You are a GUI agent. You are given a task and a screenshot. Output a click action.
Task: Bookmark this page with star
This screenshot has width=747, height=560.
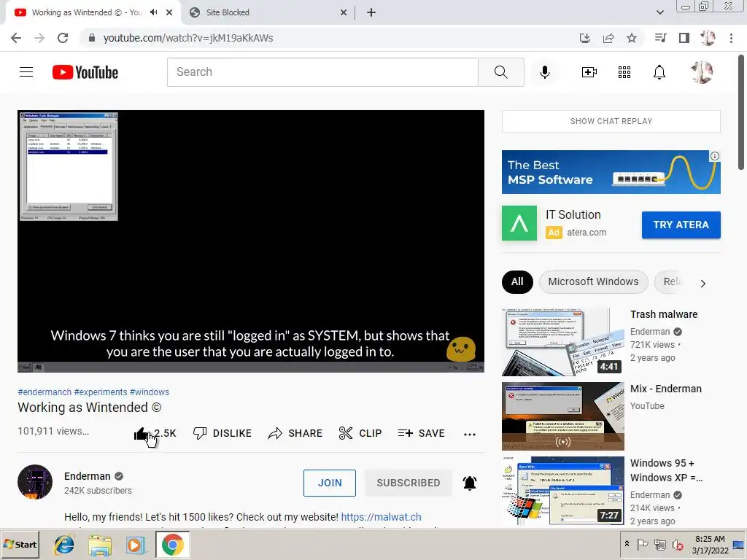[632, 38]
